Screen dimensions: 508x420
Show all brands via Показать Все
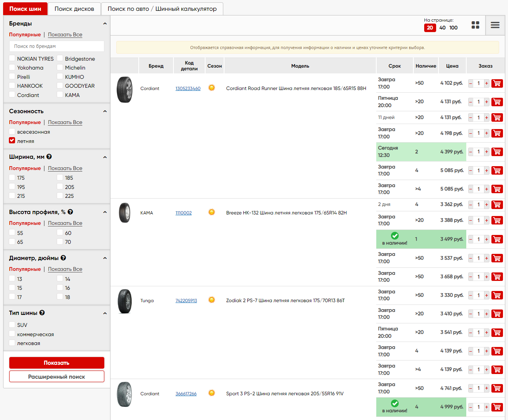(65, 34)
